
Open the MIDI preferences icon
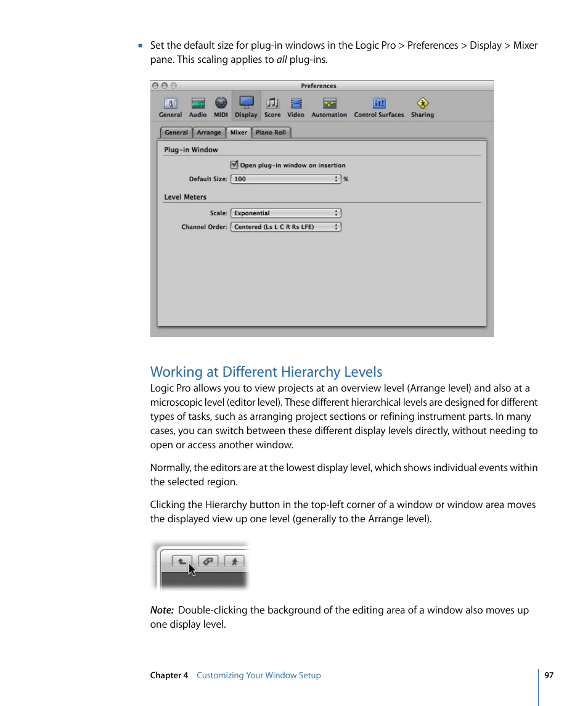[x=221, y=107]
